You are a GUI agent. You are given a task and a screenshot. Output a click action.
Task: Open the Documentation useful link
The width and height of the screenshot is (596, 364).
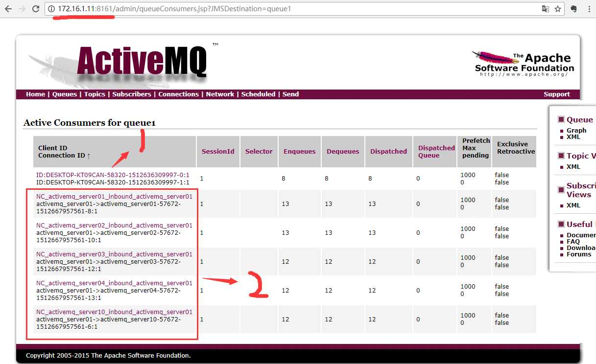(581, 235)
